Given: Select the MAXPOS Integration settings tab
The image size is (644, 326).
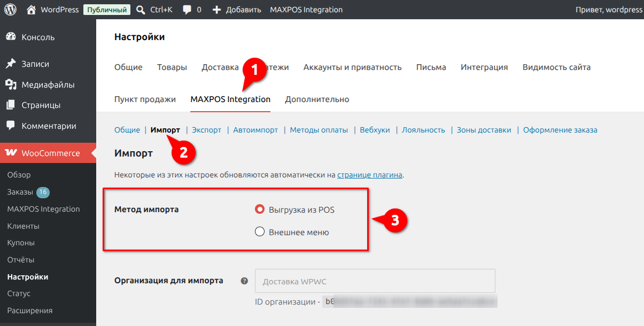Looking at the screenshot, I should pyautogui.click(x=230, y=99).
